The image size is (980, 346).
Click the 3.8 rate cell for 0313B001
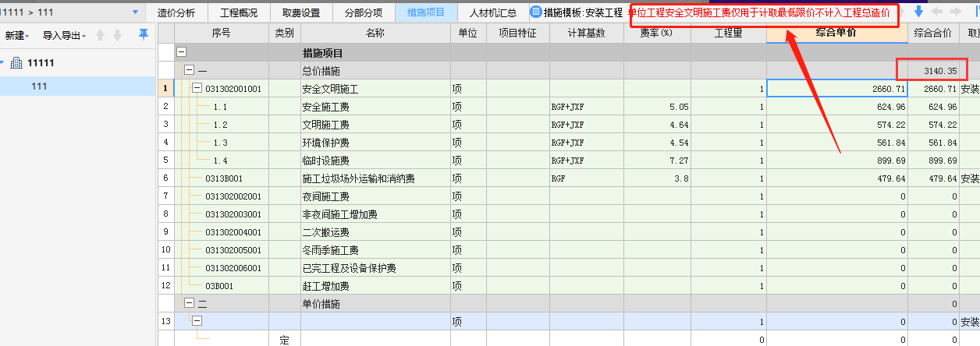pyautogui.click(x=656, y=178)
